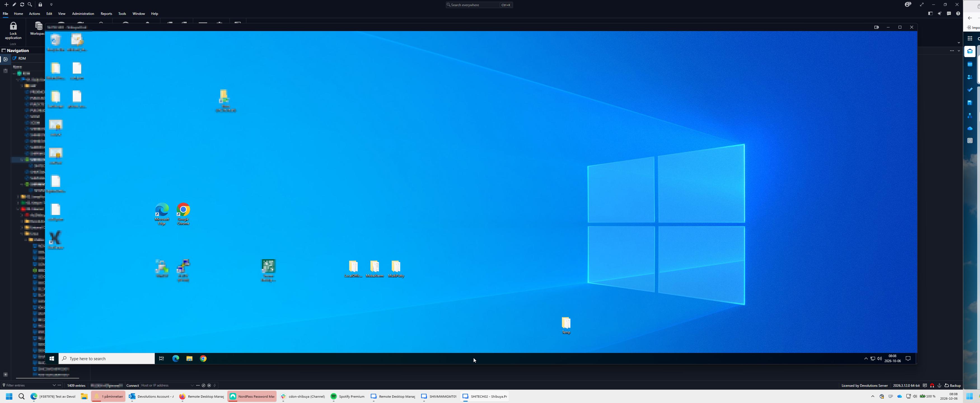The width and height of the screenshot is (980, 403).
Task: Open the Home ribbon tab
Action: 18,14
